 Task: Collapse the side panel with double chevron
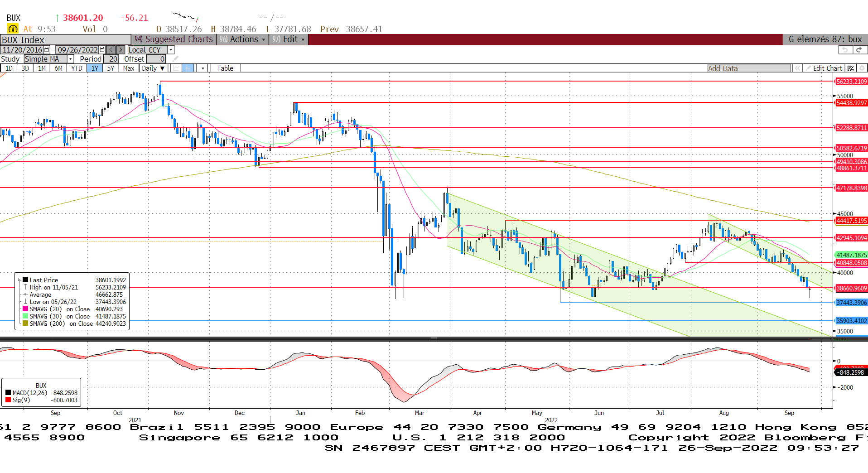tap(797, 68)
